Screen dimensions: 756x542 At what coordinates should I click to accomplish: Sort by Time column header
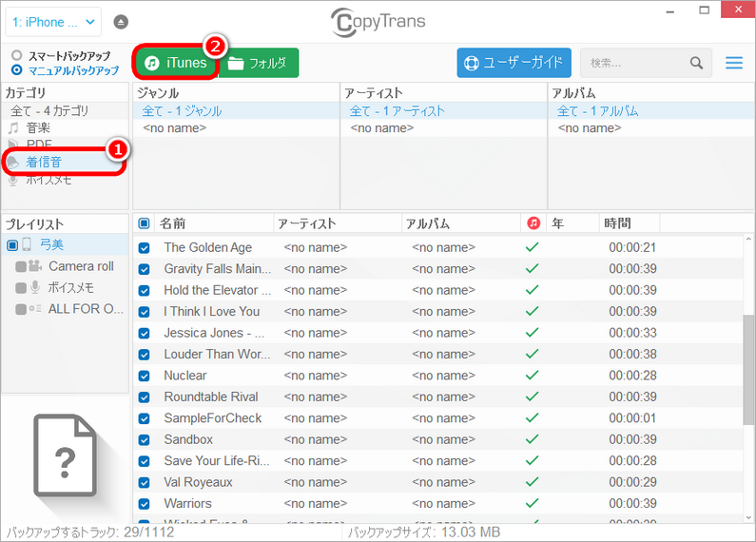coord(630,223)
